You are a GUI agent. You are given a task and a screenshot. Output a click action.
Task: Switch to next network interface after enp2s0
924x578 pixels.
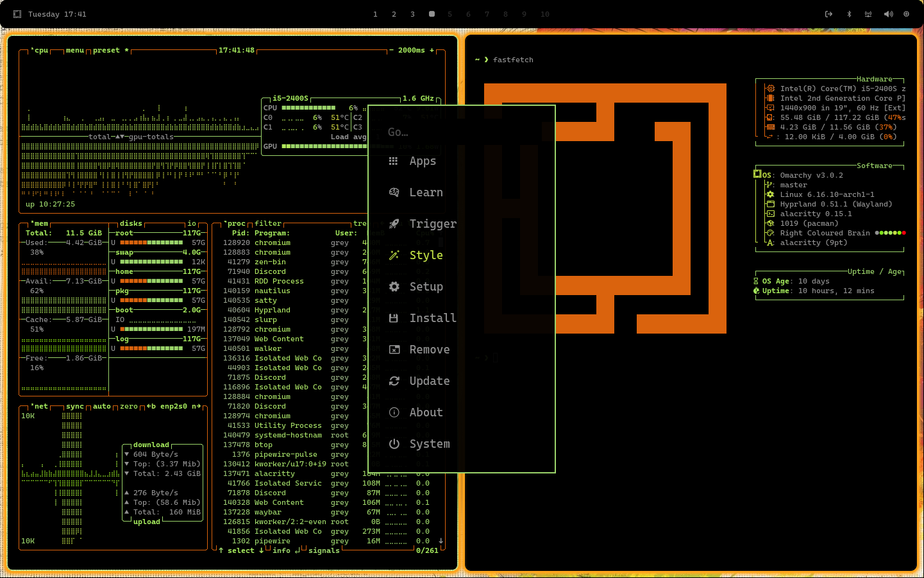click(x=196, y=407)
